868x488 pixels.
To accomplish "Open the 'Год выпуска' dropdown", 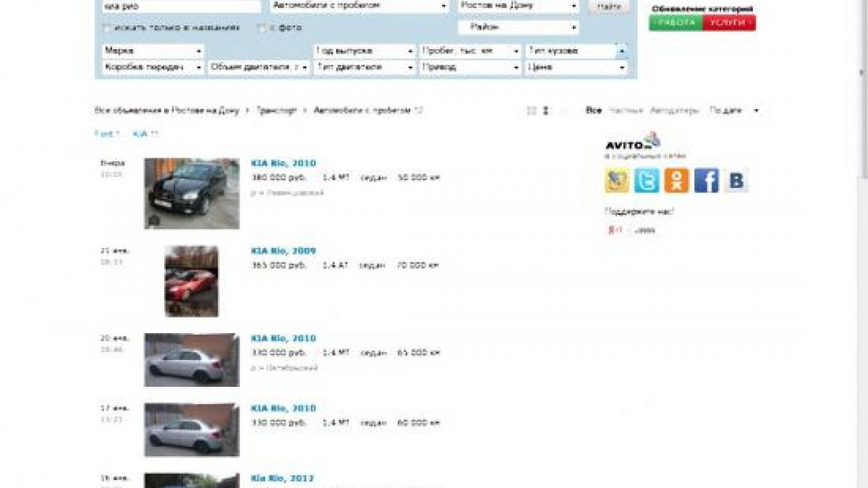I will 365,51.
